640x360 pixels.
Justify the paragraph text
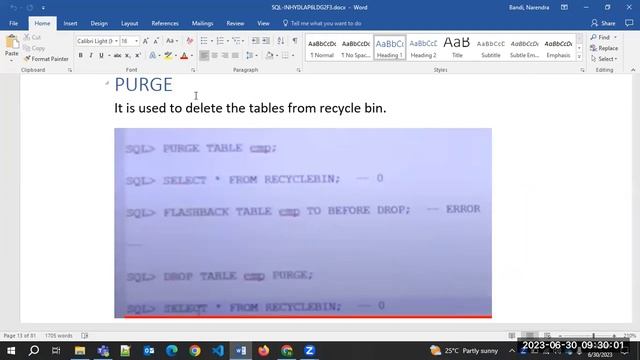click(235, 55)
